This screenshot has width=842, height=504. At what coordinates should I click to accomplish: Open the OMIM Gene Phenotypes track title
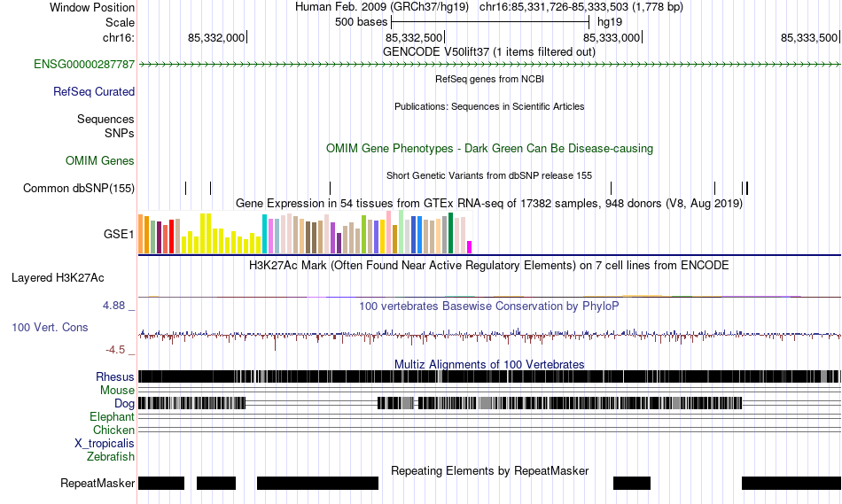(x=489, y=148)
